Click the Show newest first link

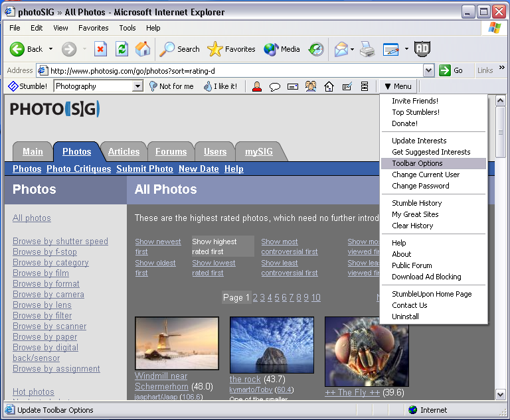[x=158, y=246]
